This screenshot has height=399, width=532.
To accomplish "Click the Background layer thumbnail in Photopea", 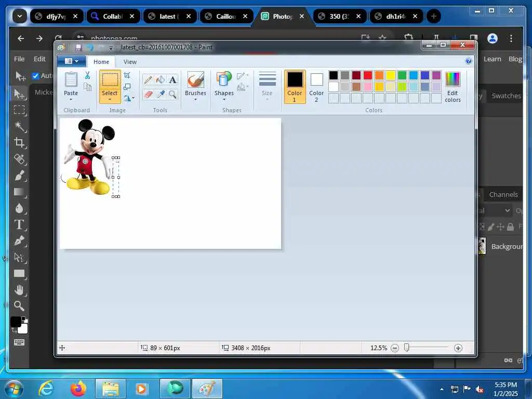I will (x=482, y=246).
